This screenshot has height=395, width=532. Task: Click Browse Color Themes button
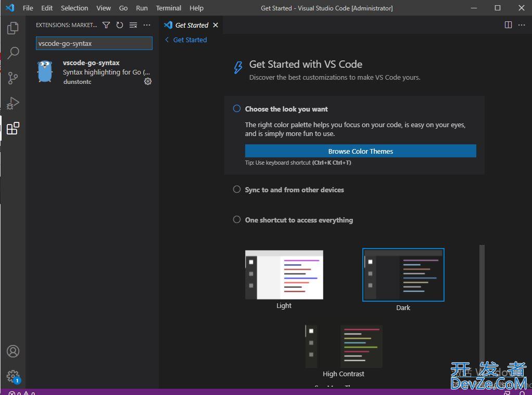coord(361,151)
